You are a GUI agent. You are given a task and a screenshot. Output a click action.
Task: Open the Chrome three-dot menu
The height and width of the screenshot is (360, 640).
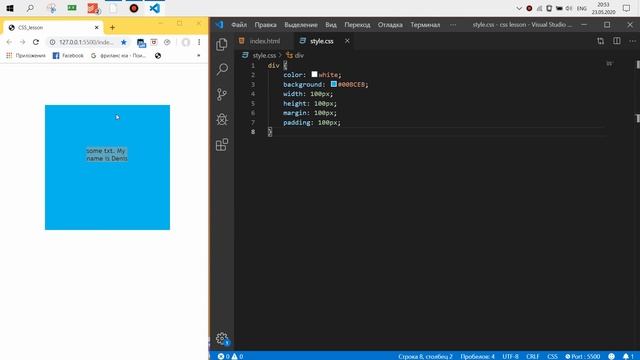199,42
